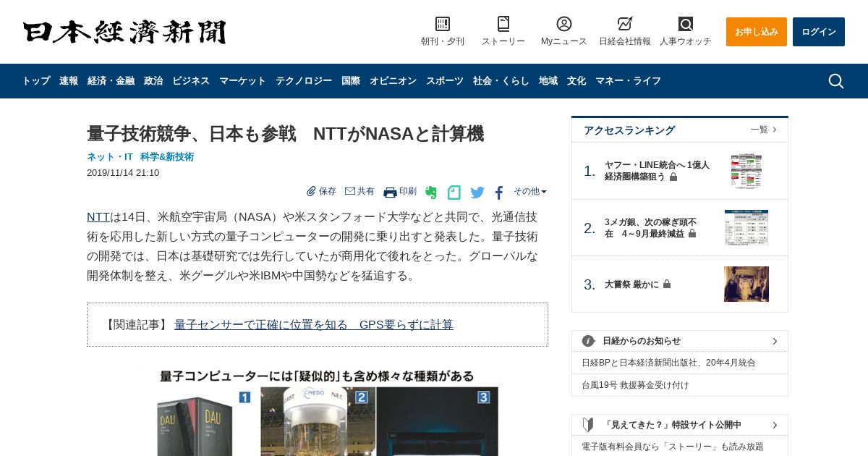Screen dimensions: 868x456
Task: Open 電子版有料会員なら「ストーリー」も読み放題 link
Action: (673, 447)
